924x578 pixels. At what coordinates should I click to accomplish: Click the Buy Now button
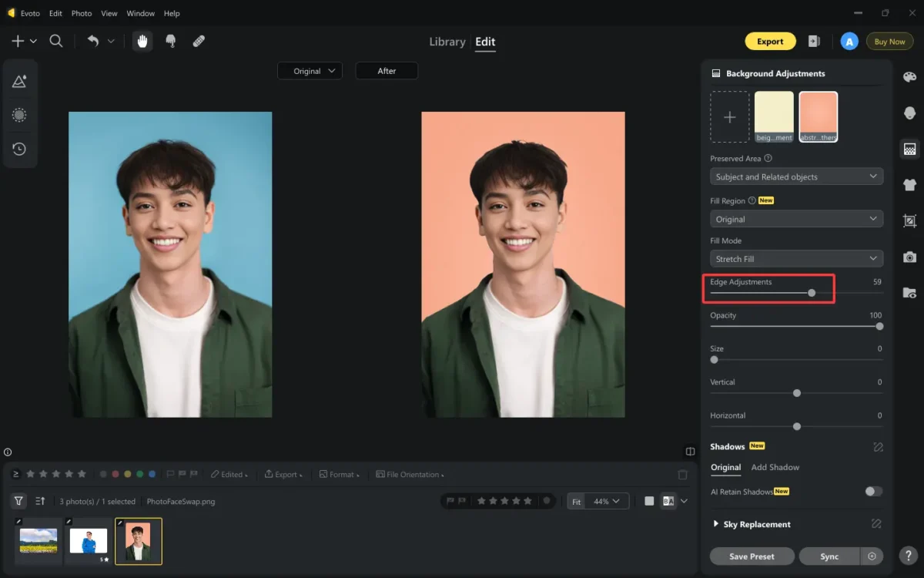[889, 42]
